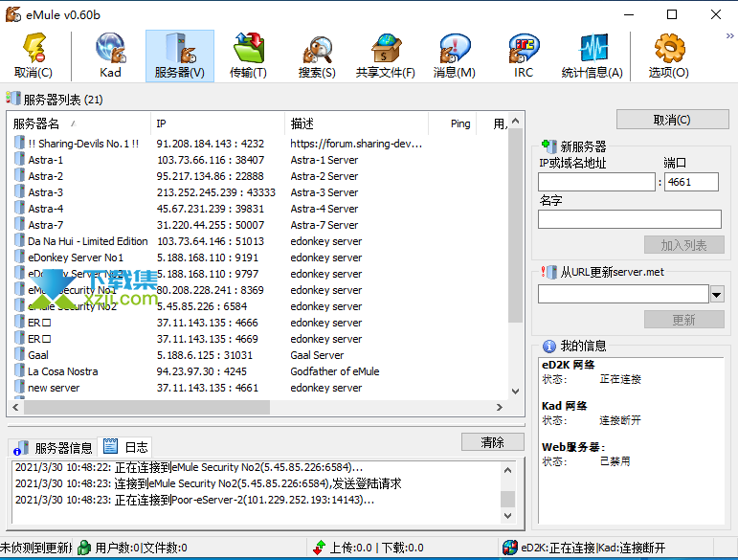The image size is (738, 560).
Task: Select the Astra-7 server row
Action: (x=257, y=224)
